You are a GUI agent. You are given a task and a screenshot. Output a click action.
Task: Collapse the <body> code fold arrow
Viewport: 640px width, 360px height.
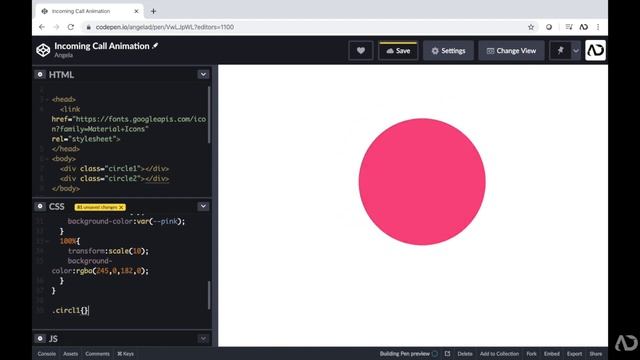47,159
